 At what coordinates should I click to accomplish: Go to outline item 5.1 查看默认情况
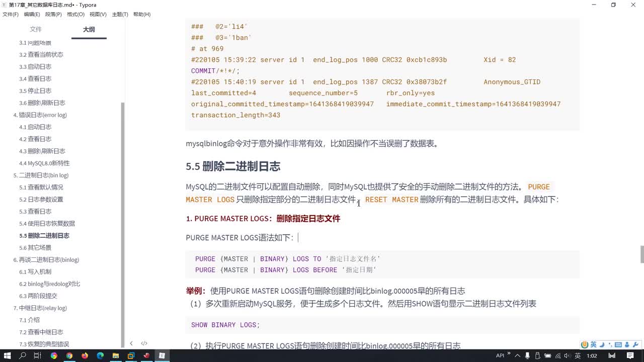41,187
